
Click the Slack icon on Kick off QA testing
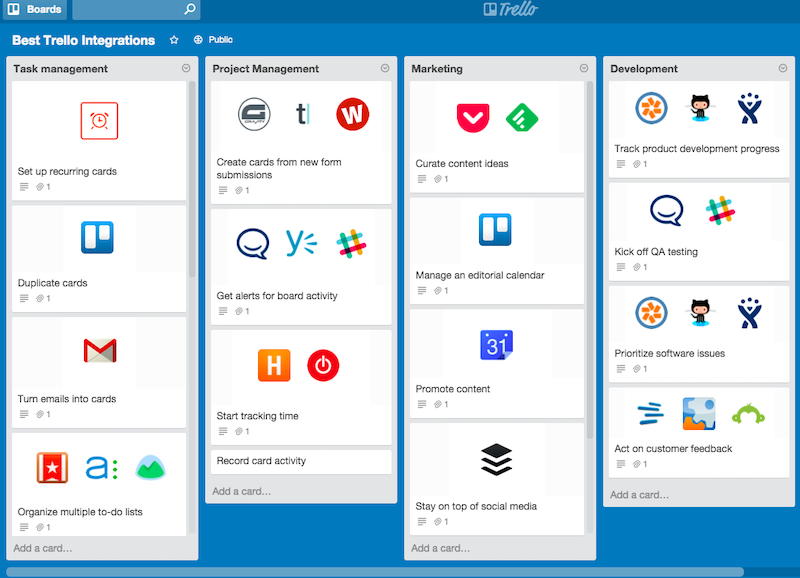pos(720,210)
